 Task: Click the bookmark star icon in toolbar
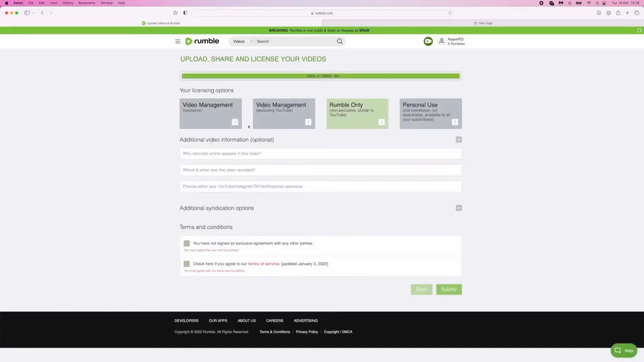click(x=175, y=13)
